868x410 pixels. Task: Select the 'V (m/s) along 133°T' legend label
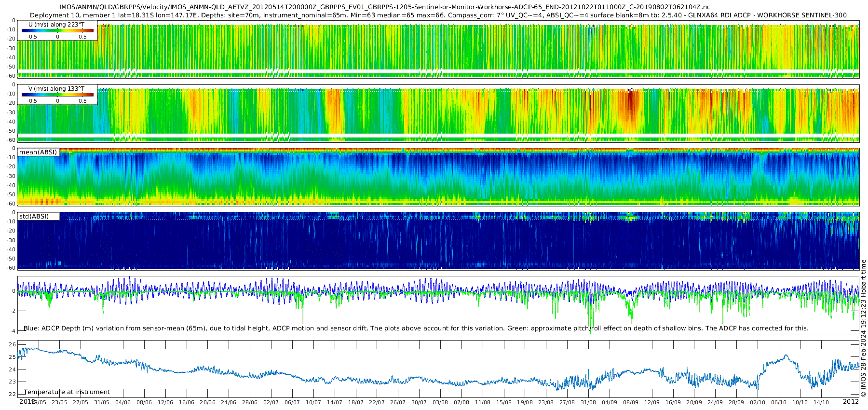tap(56, 88)
